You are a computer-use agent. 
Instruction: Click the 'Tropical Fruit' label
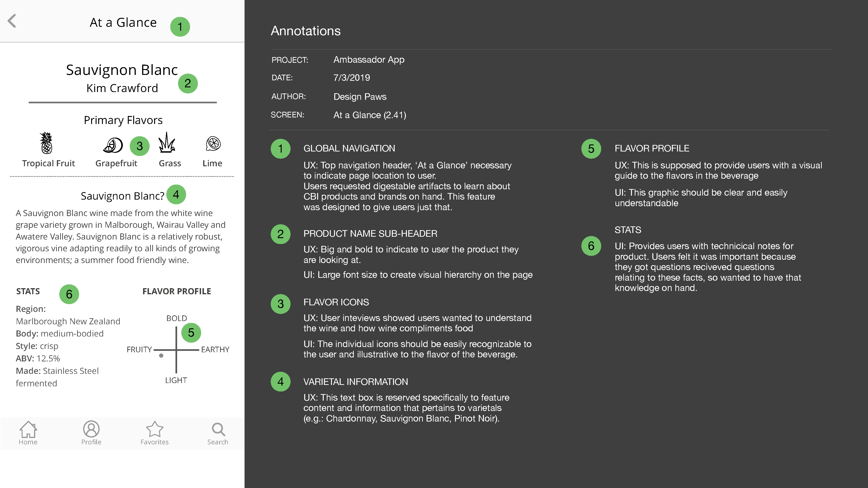click(49, 163)
